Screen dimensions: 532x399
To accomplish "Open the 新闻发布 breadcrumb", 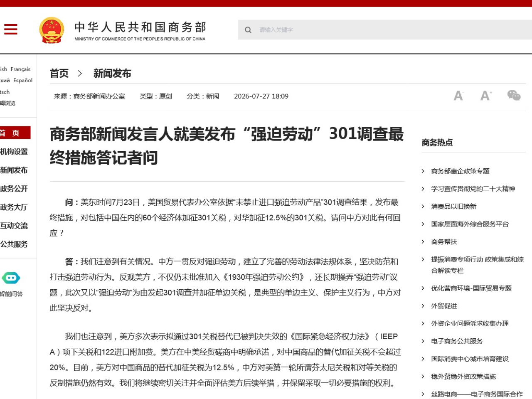I will click(112, 74).
